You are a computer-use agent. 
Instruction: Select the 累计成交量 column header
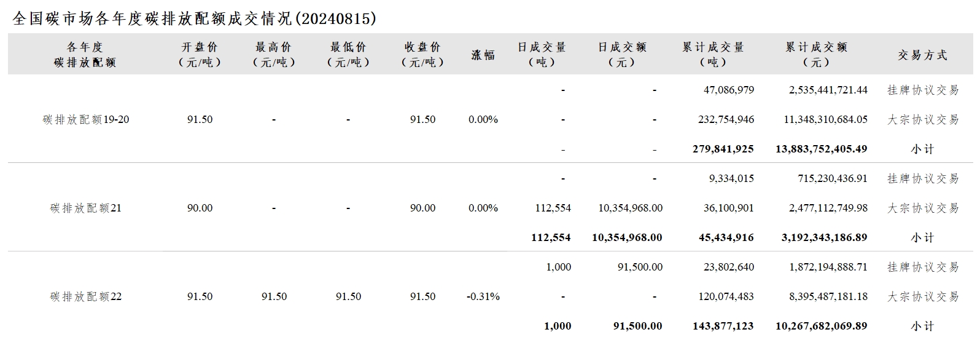point(713,55)
